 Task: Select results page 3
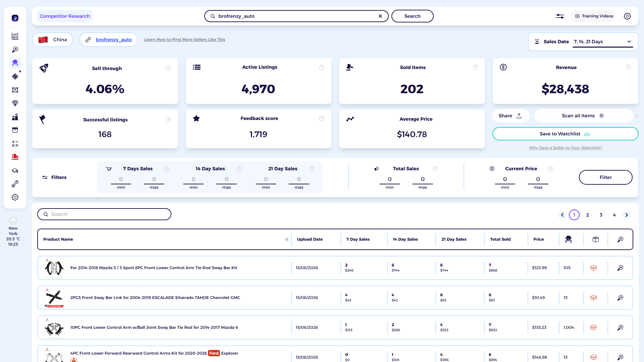601,215
